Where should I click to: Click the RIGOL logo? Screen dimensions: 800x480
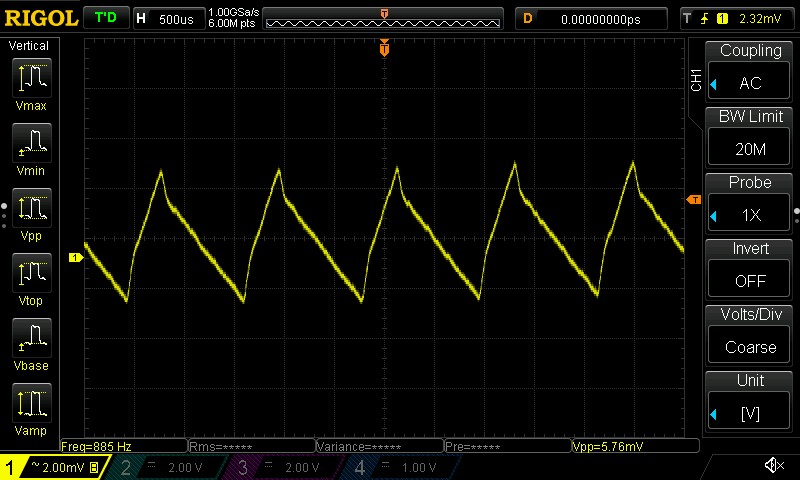(x=41, y=18)
